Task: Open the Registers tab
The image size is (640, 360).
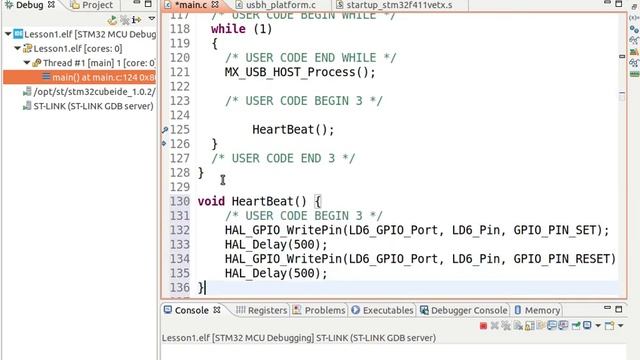Action: pyautogui.click(x=262, y=310)
